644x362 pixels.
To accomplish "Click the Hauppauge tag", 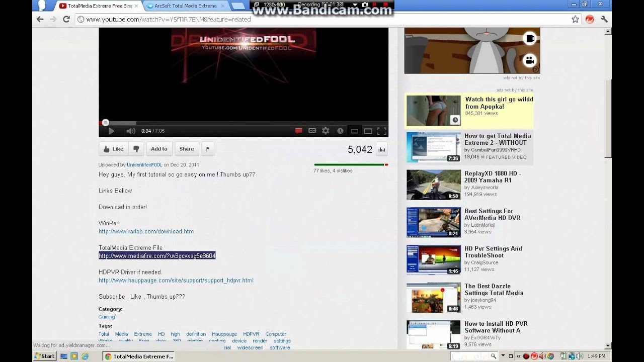I will [224, 334].
